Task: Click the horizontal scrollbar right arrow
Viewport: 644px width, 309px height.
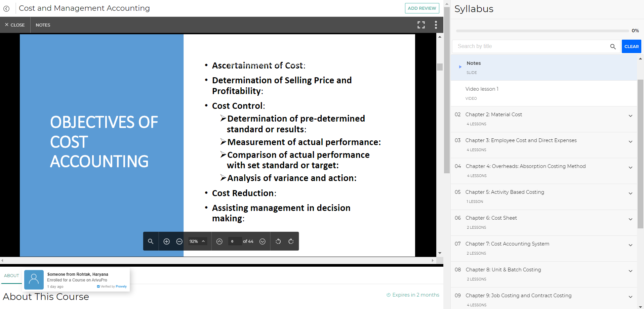Action: tap(433, 260)
